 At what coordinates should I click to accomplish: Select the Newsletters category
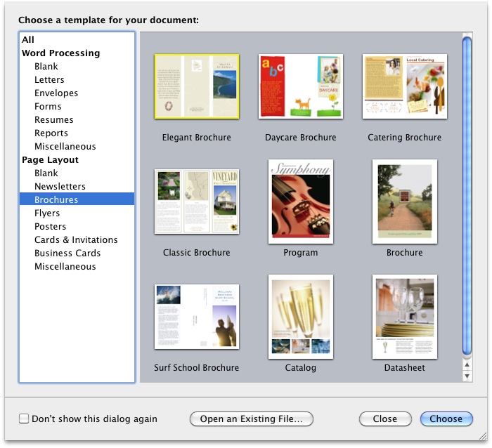(77, 186)
